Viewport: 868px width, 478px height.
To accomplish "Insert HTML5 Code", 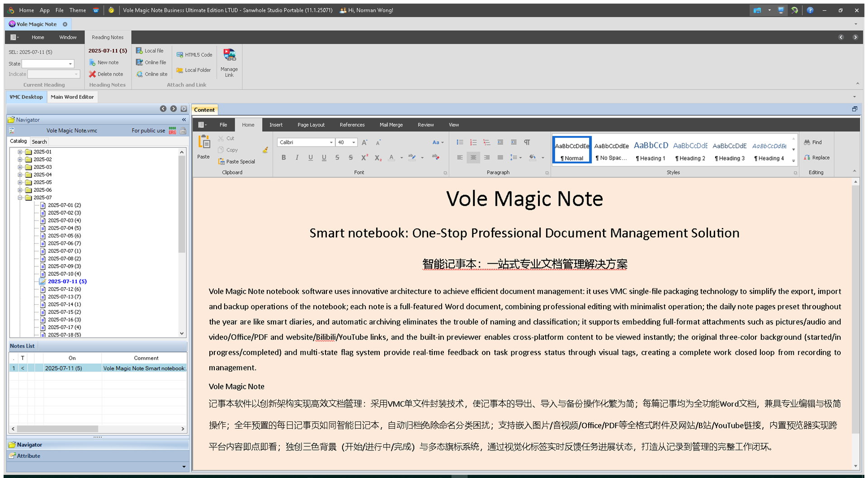I will [x=194, y=55].
